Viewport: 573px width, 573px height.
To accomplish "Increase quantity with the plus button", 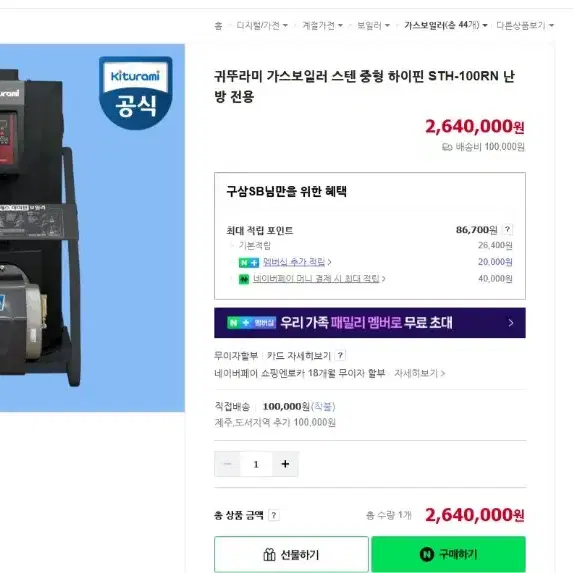I will [x=285, y=464].
